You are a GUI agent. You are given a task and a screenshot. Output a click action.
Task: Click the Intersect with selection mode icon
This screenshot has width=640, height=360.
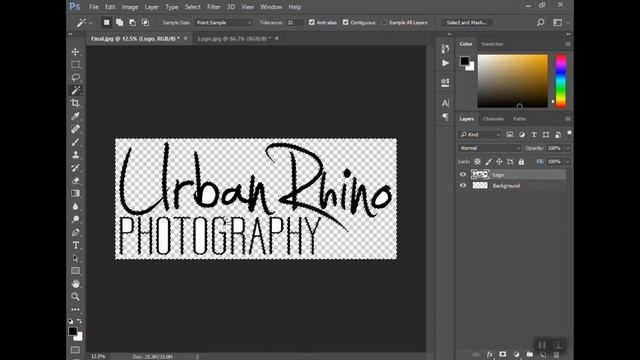pos(145,22)
